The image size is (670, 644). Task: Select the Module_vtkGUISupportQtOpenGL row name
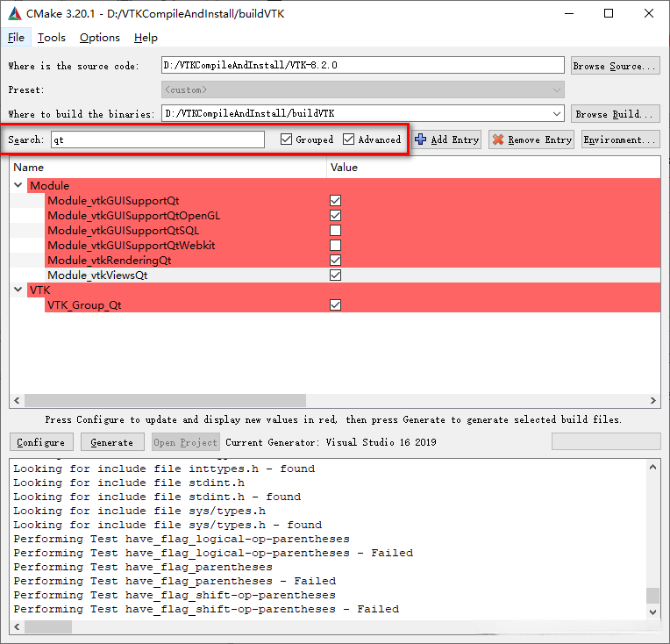[134, 216]
